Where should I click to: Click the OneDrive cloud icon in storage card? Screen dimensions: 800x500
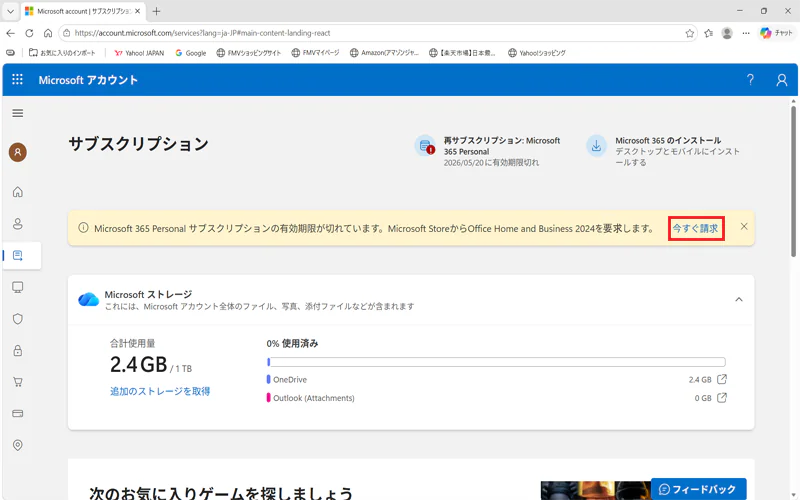coord(88,299)
